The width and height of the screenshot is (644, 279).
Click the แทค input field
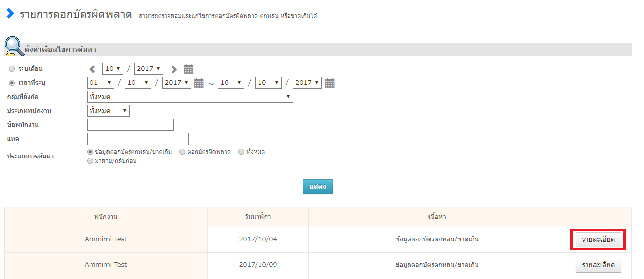click(x=138, y=139)
